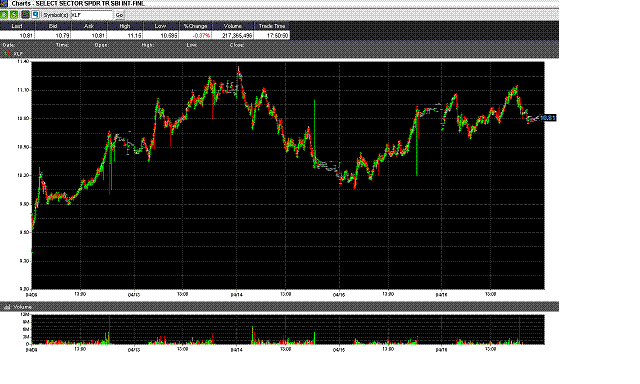
Task: Open the chart icon in toolbar
Action: (25, 15)
